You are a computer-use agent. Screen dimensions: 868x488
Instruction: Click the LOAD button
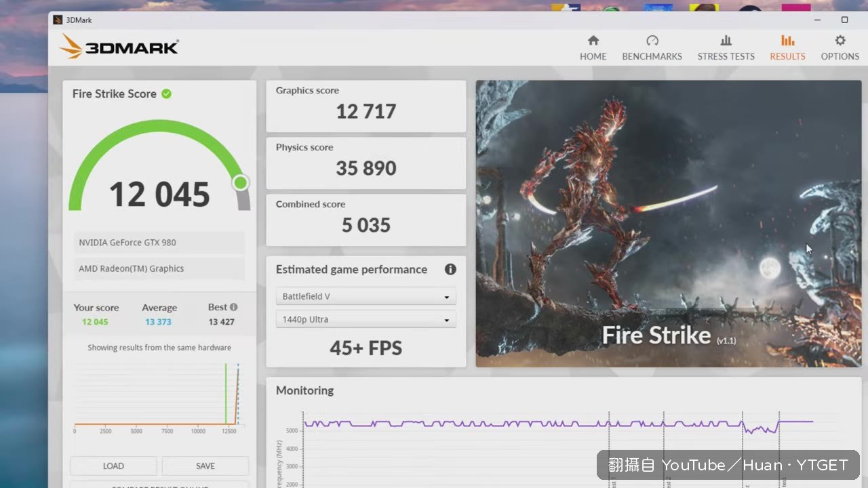pos(113,466)
